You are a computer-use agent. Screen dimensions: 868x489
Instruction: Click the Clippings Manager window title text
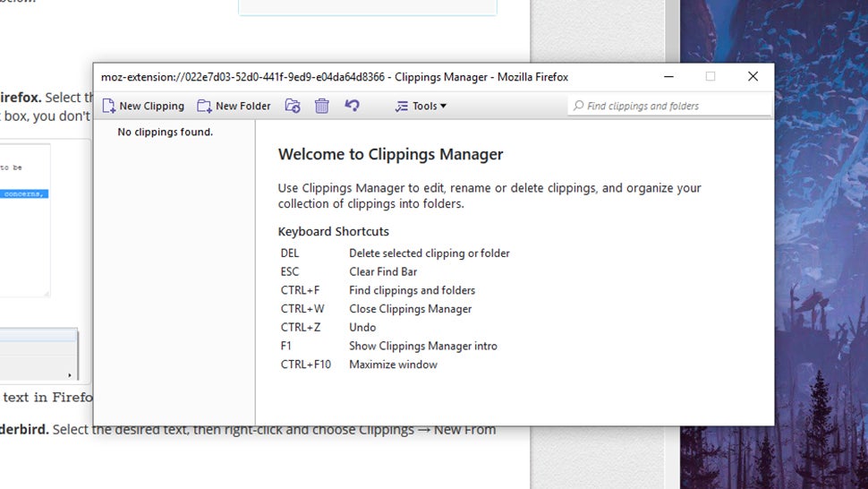pos(335,77)
